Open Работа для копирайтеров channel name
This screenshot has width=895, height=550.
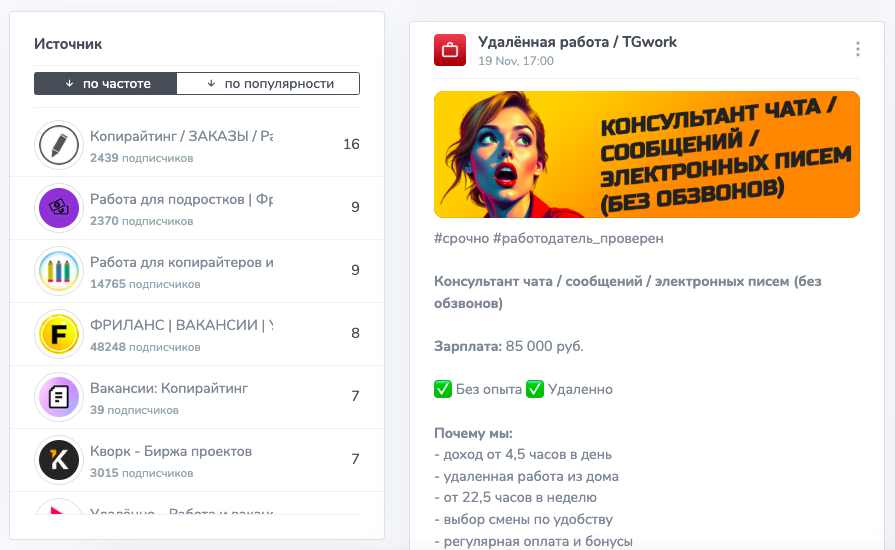(182, 262)
